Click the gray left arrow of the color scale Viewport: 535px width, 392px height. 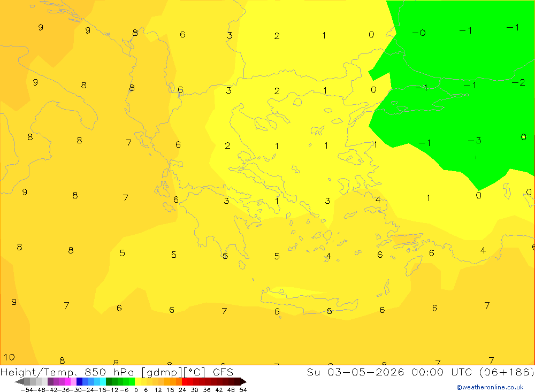click(x=20, y=382)
